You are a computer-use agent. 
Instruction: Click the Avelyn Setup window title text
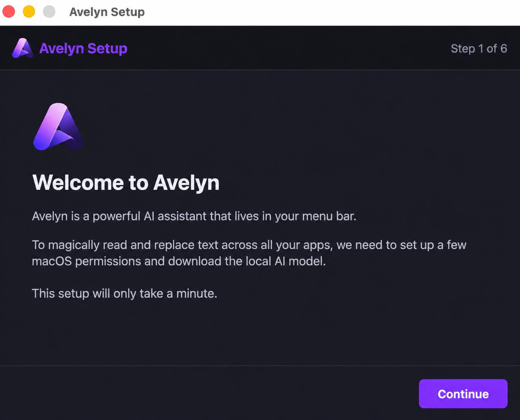coord(107,12)
